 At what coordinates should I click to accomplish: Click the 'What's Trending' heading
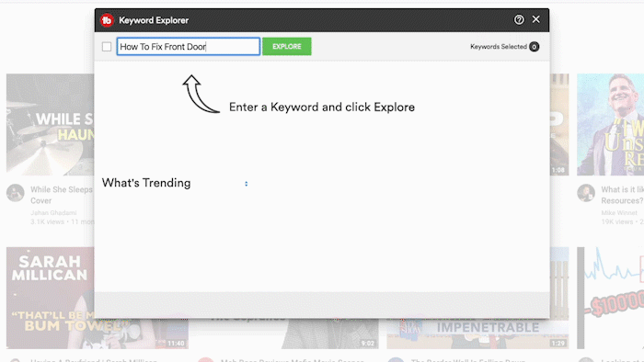click(146, 183)
